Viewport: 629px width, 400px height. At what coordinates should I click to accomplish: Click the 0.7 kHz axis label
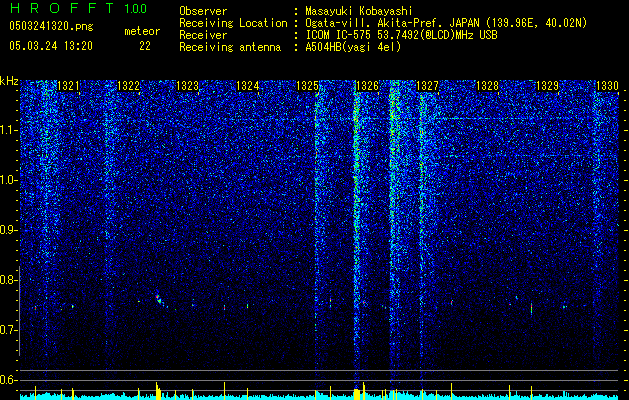pyautogui.click(x=9, y=330)
